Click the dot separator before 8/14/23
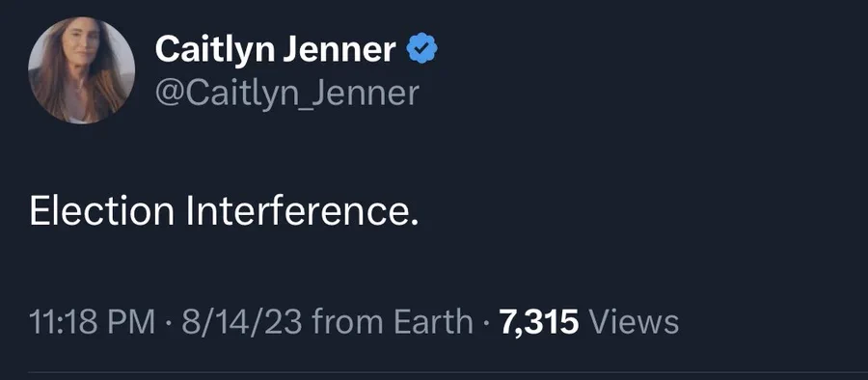The width and height of the screenshot is (868, 380). pyautogui.click(x=169, y=323)
